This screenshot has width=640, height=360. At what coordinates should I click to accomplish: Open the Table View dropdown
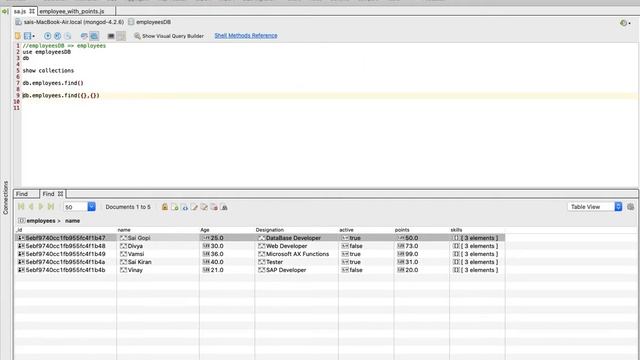pyautogui.click(x=594, y=207)
